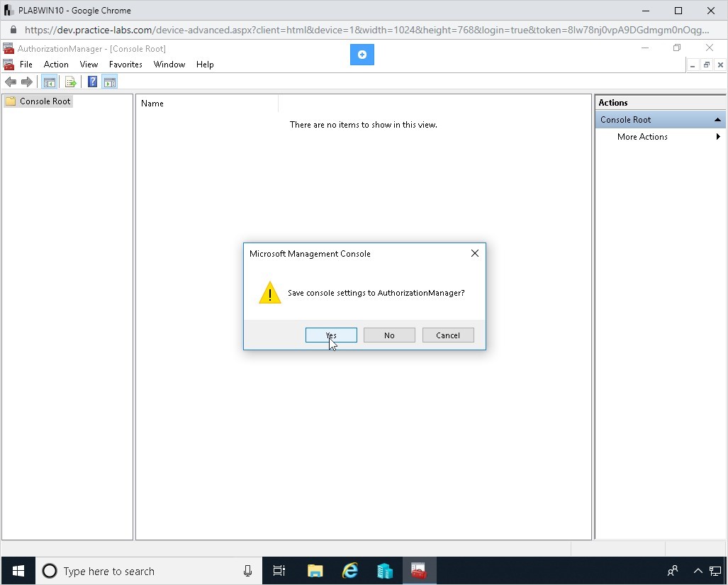Click the Forward arrow toolbar icon

click(x=27, y=82)
